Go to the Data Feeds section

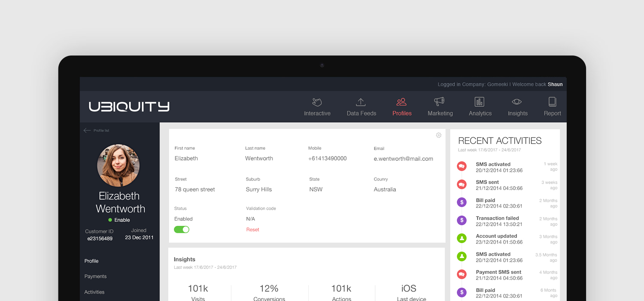[x=361, y=114]
